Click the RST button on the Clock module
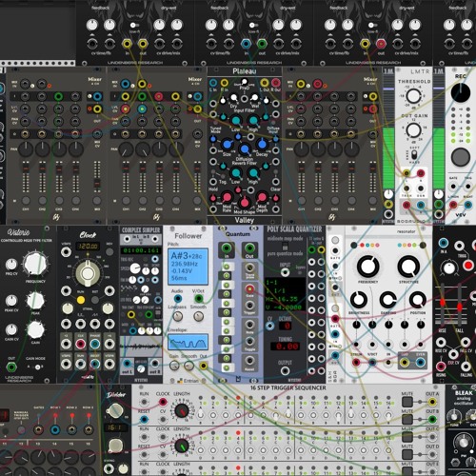Viewport: 476px width, 476px height. click(95, 300)
